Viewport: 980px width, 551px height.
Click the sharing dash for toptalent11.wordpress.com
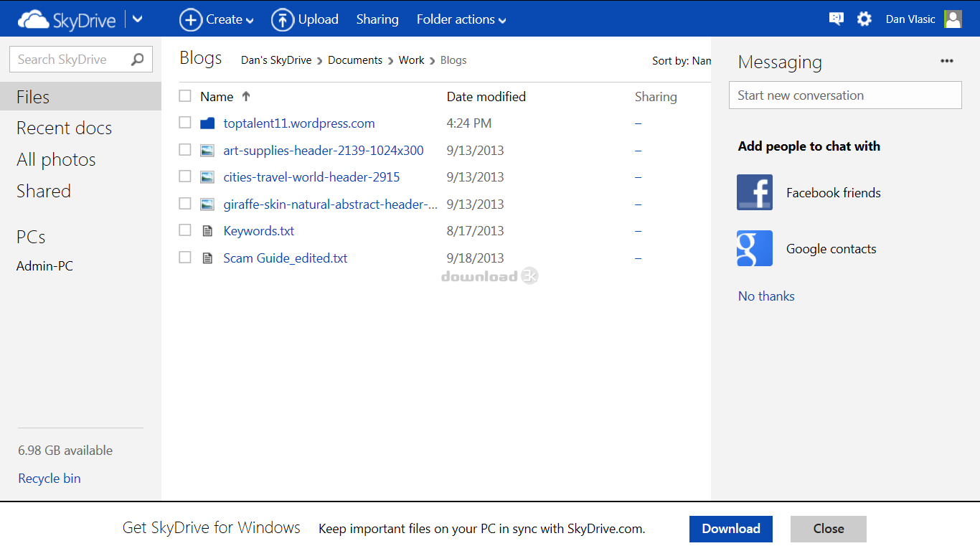click(x=639, y=123)
